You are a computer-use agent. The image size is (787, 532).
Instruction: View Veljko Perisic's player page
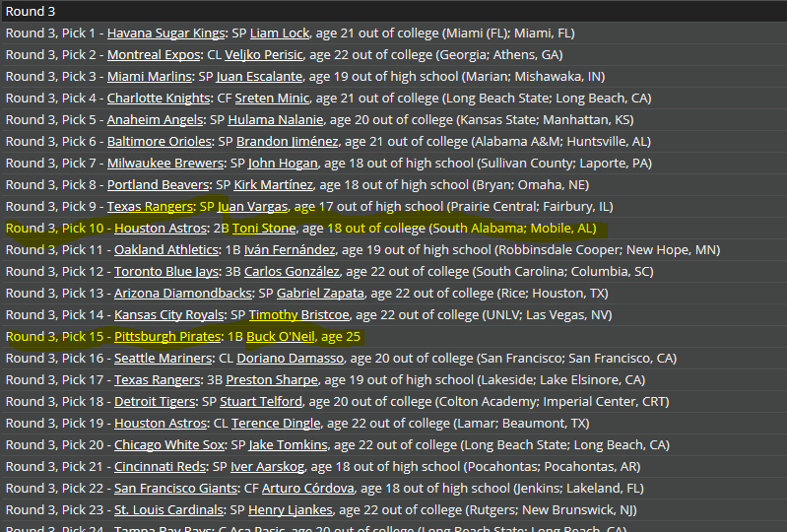click(x=264, y=55)
